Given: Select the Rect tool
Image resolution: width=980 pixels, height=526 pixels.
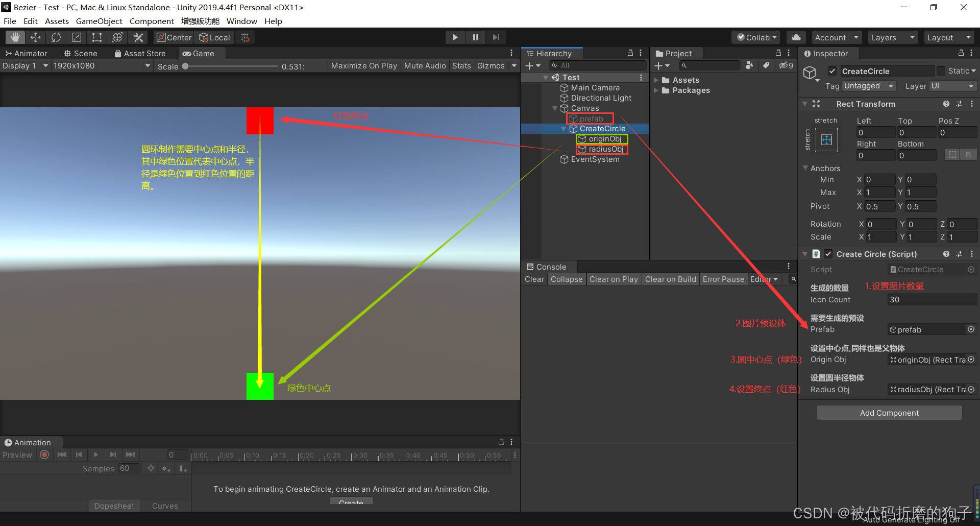Looking at the screenshot, I should (96, 37).
